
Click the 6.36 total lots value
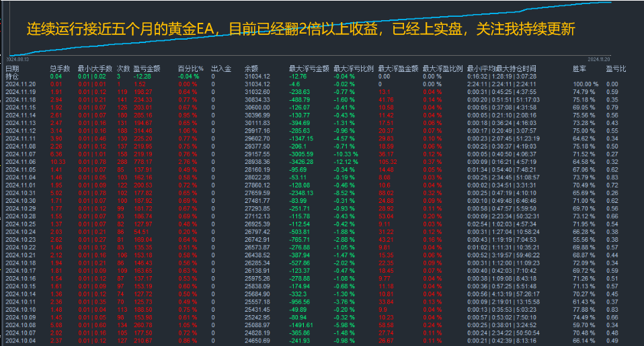(56, 154)
